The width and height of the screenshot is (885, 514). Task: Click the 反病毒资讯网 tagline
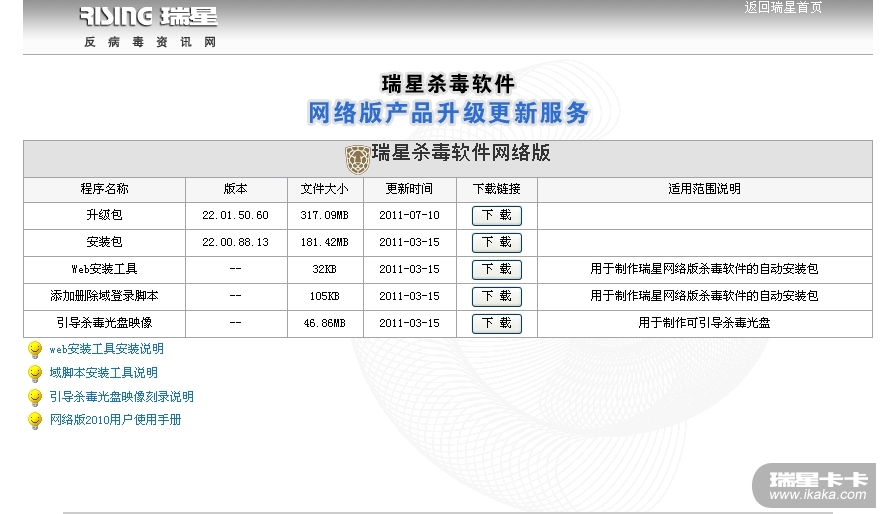point(150,42)
